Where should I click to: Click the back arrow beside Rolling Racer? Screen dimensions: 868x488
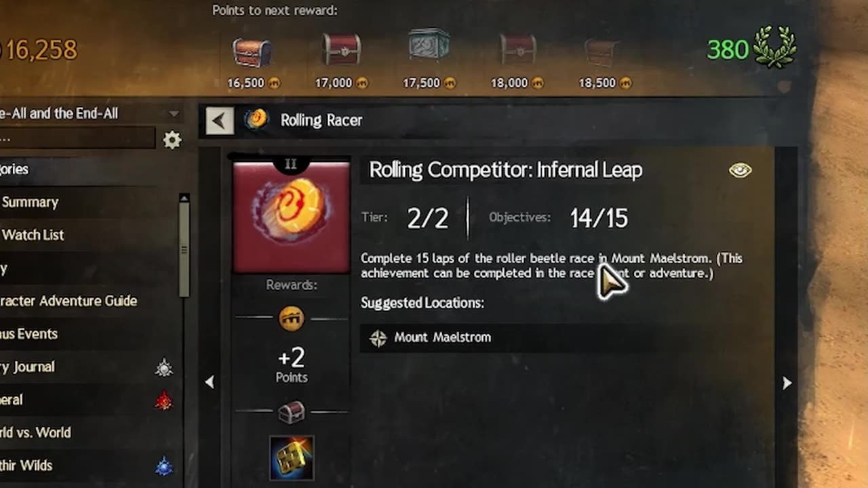point(220,121)
